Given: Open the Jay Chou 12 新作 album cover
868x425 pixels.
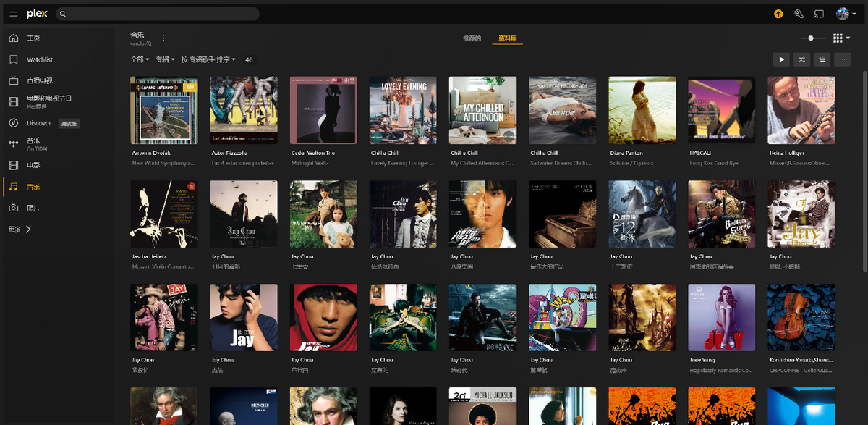Looking at the screenshot, I should pyautogui.click(x=642, y=214).
